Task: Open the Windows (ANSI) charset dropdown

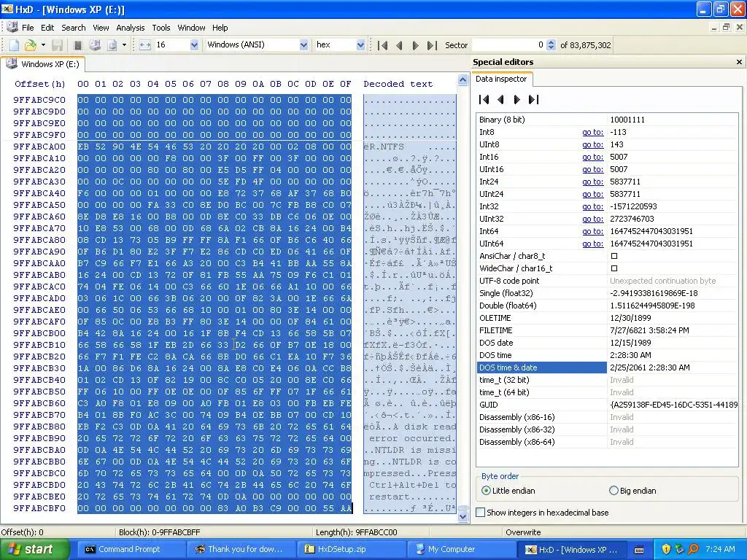Action: tap(303, 44)
